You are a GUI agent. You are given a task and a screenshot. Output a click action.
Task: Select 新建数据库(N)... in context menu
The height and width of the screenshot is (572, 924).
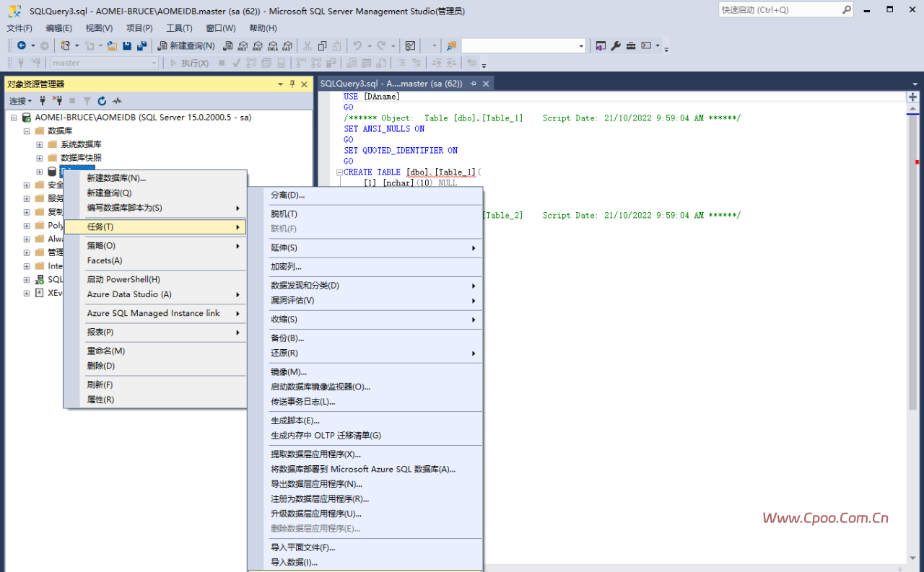click(155, 178)
